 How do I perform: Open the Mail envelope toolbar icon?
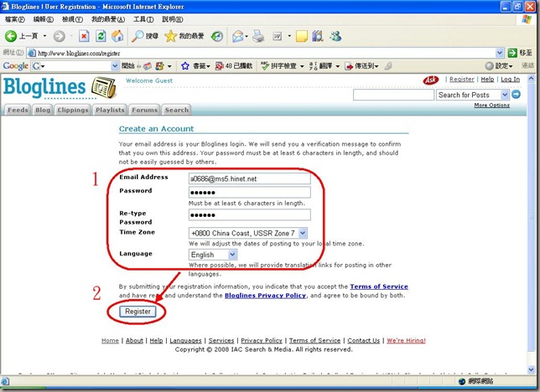[237, 36]
